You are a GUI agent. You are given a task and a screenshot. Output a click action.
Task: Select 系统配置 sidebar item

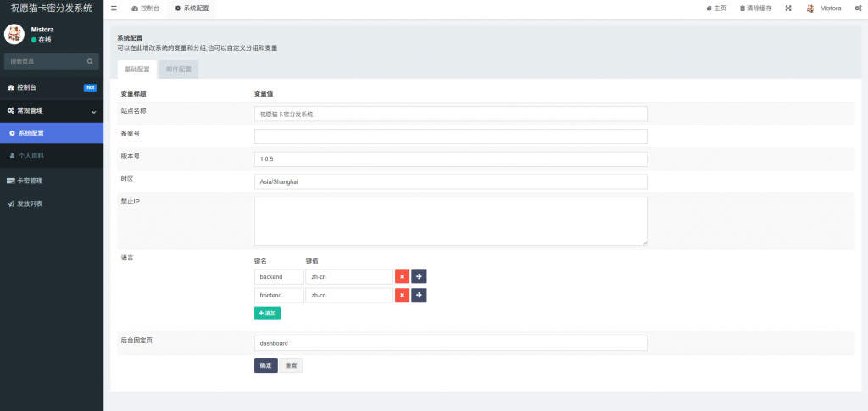coord(52,133)
